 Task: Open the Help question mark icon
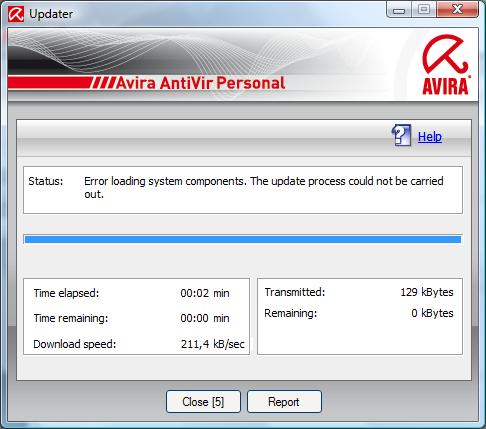(x=401, y=135)
